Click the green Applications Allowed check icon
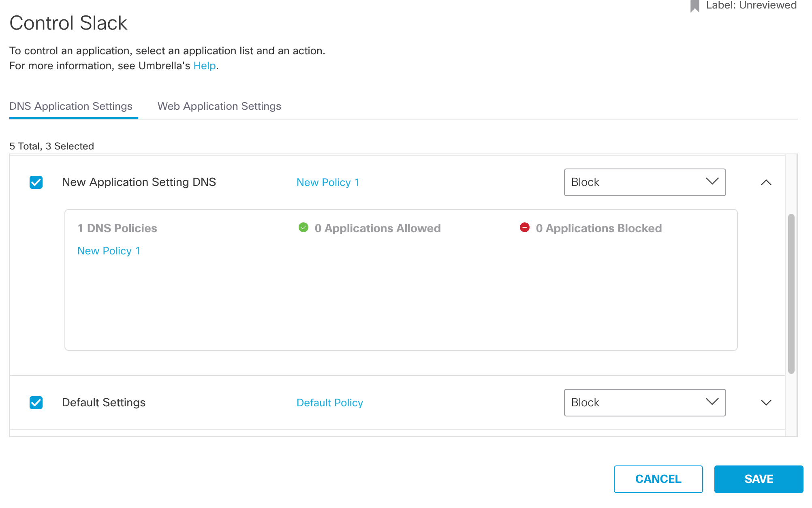This screenshot has width=812, height=508. 303,228
